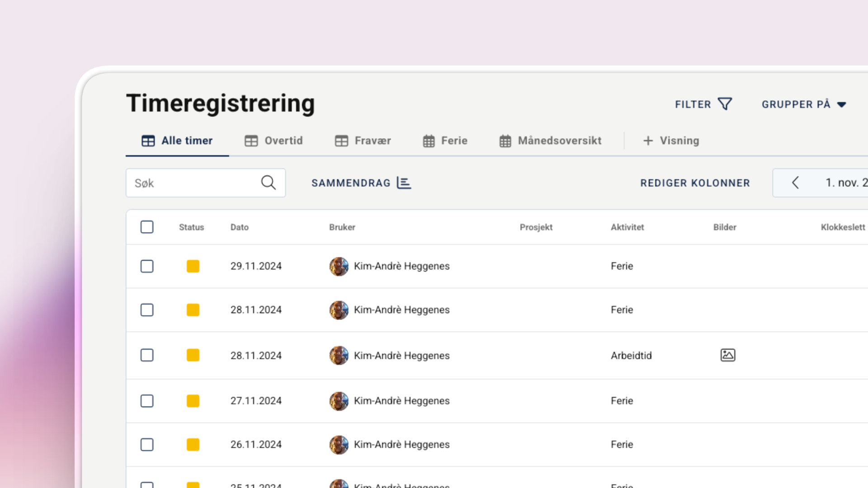
Task: Click the plus icon to add Visning
Action: point(648,141)
